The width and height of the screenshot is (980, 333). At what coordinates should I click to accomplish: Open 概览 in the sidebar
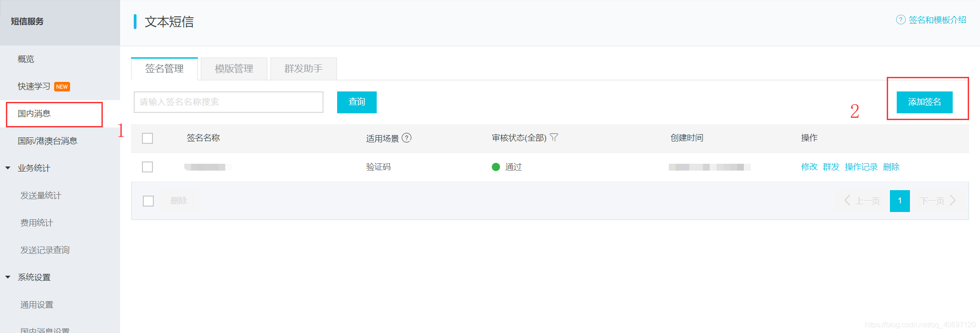tap(26, 59)
